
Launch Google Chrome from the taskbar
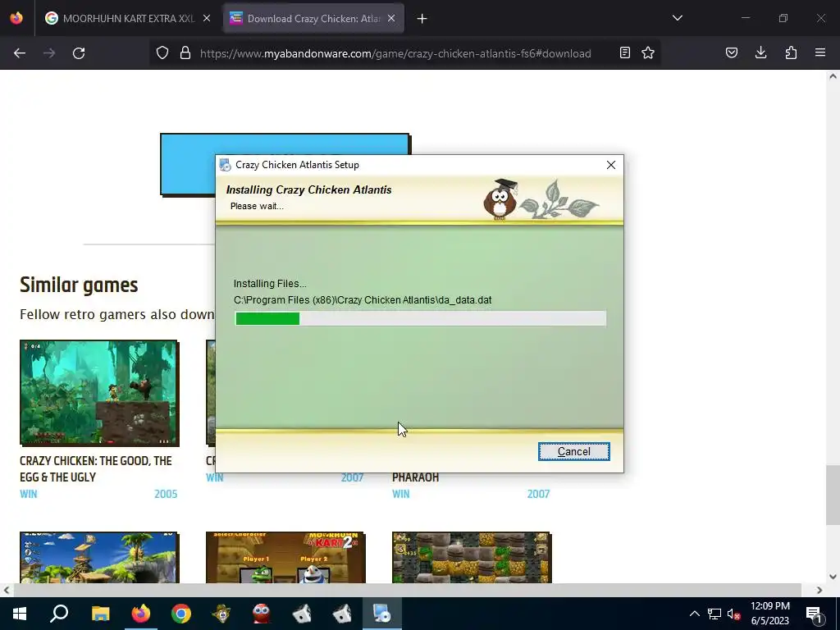(x=181, y=614)
